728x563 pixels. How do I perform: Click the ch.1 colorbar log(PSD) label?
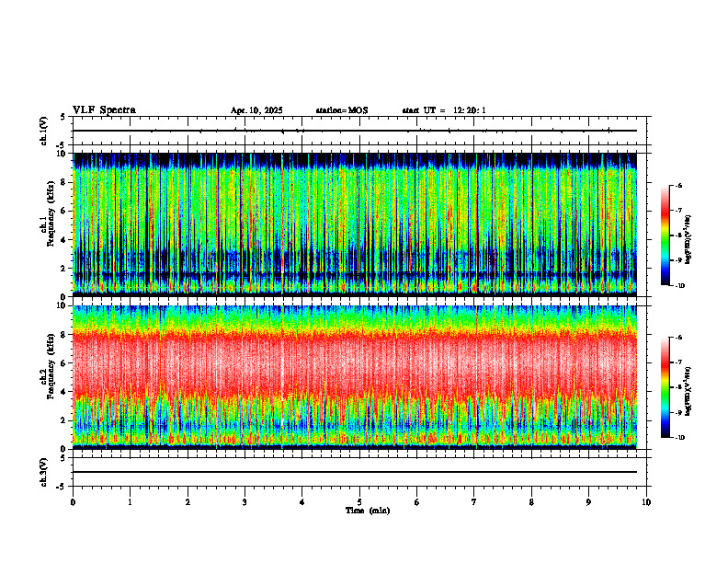[x=688, y=240]
